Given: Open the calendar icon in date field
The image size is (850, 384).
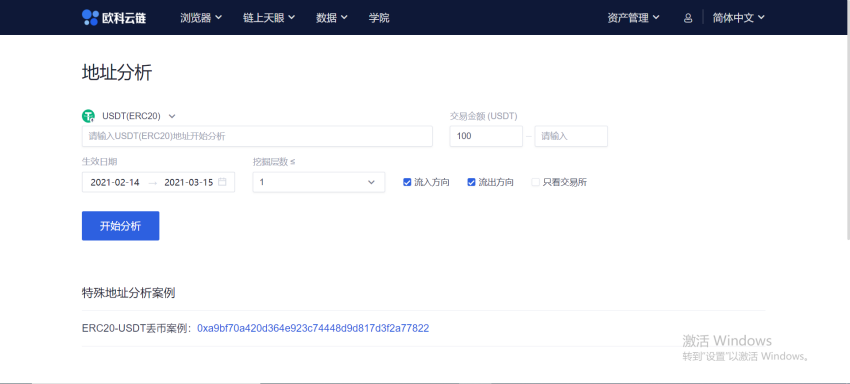Looking at the screenshot, I should (222, 182).
